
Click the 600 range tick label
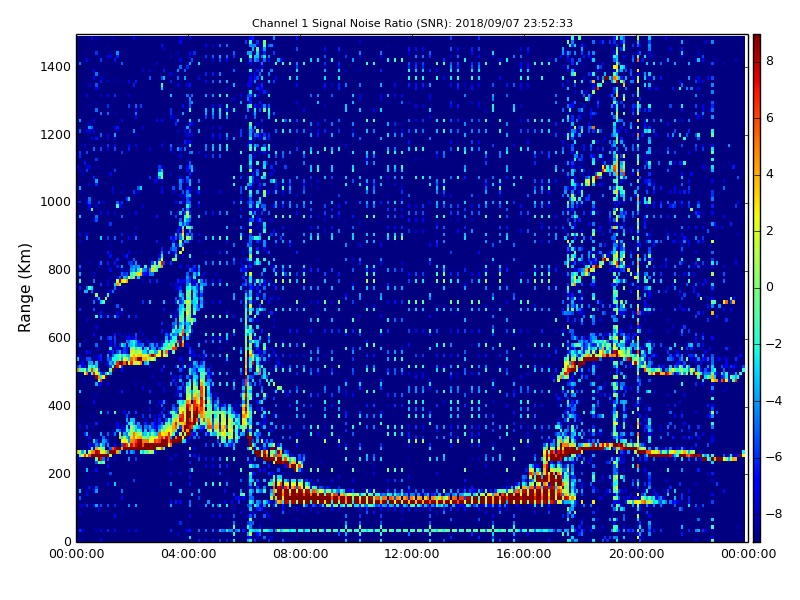(60, 338)
